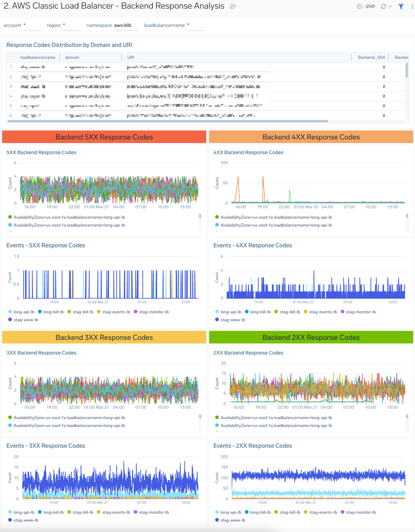This screenshot has width=415, height=532.
Task: Click the blue legend dot for stag-www-lb
Action: (x=10, y=319)
